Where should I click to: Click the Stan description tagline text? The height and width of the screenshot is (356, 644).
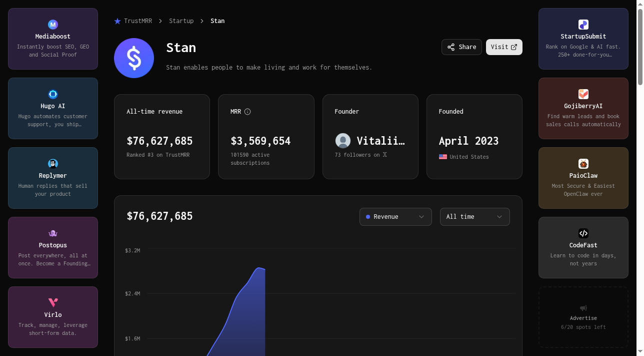269,67
